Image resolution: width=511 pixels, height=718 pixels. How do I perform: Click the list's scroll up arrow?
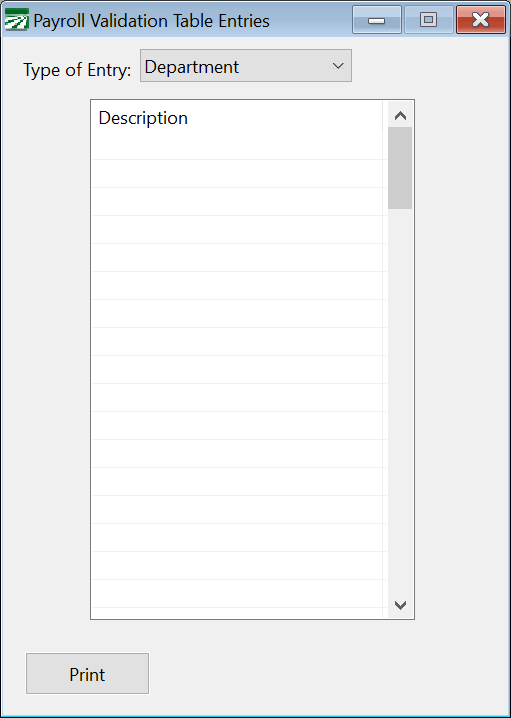(400, 116)
